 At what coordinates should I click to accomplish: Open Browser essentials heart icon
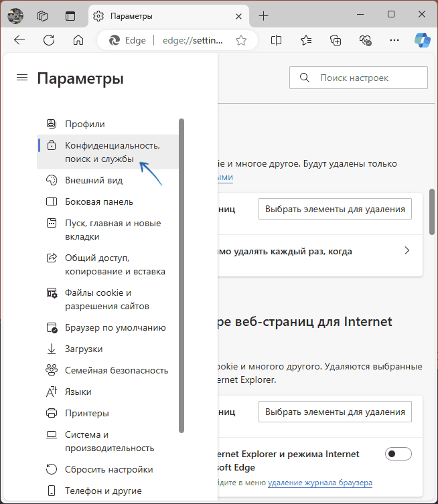365,40
